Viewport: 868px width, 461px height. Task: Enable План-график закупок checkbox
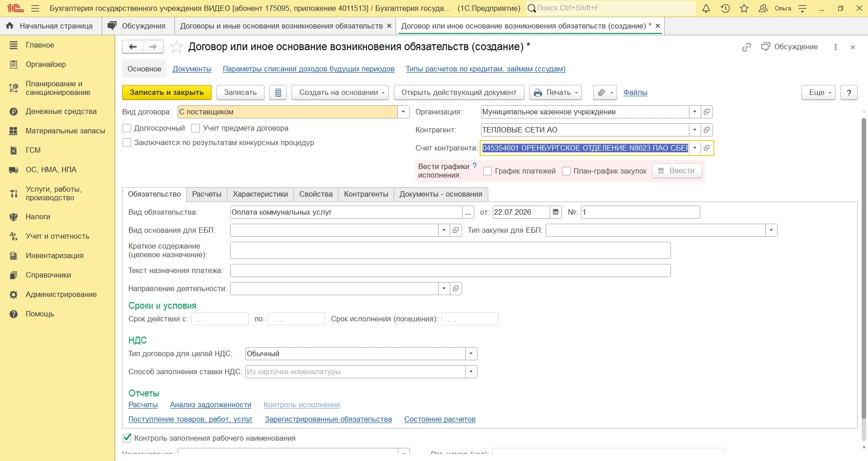tap(566, 171)
